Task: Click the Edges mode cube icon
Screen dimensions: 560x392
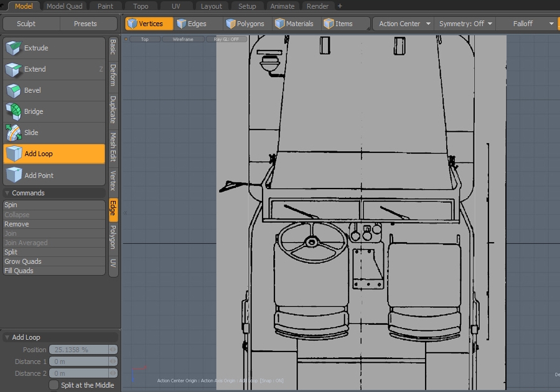Action: click(x=182, y=24)
